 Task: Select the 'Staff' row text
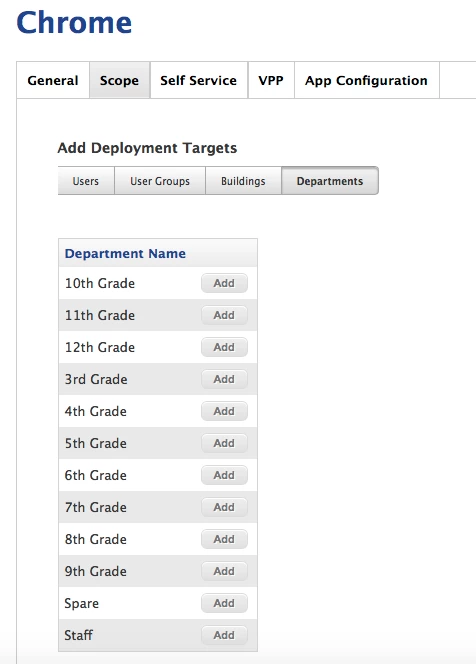point(78,635)
